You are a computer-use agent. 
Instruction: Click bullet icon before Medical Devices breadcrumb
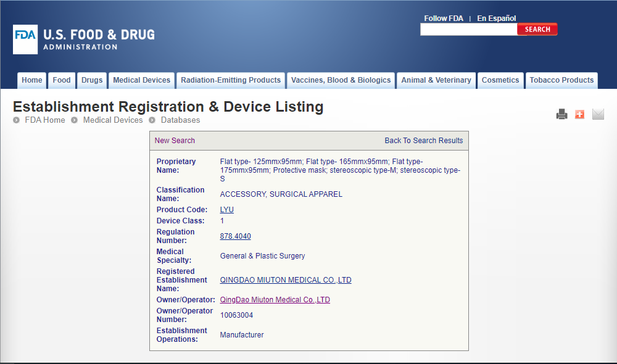[x=74, y=120]
